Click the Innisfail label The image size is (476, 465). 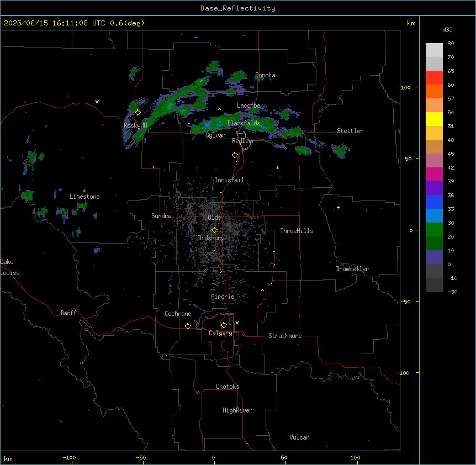[229, 180]
